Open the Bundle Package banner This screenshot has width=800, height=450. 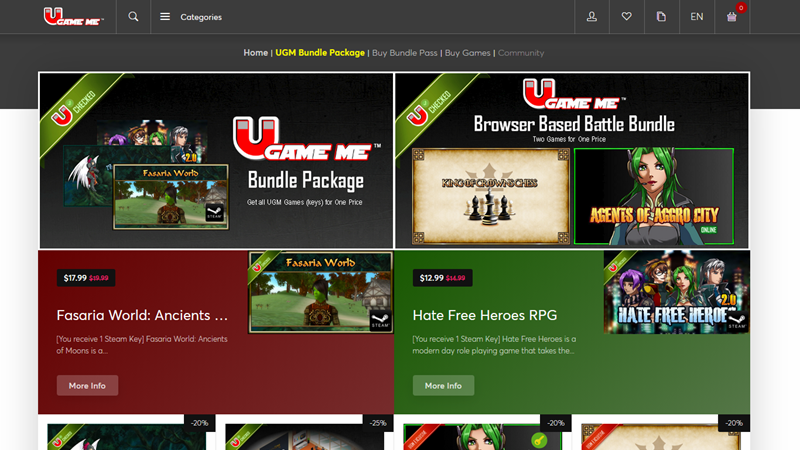click(x=216, y=160)
